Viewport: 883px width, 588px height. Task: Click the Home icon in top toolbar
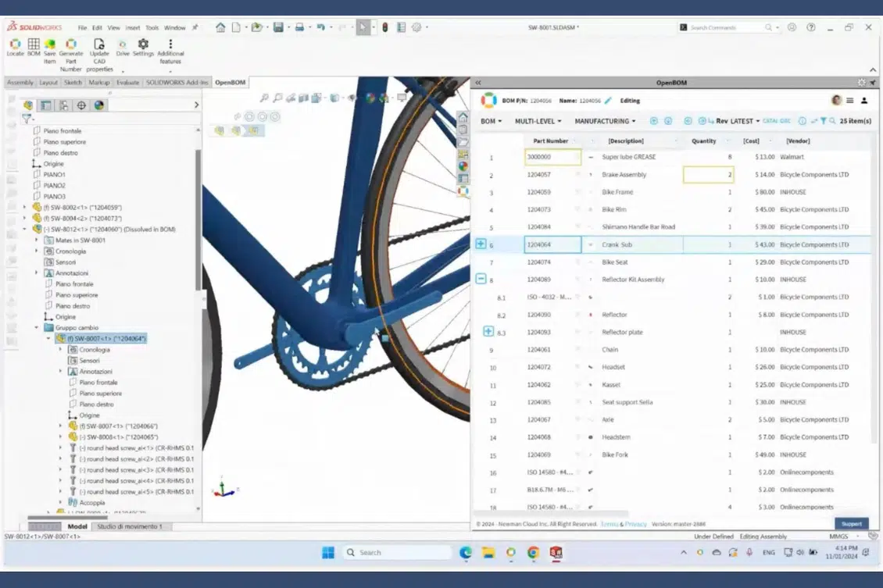coord(220,27)
